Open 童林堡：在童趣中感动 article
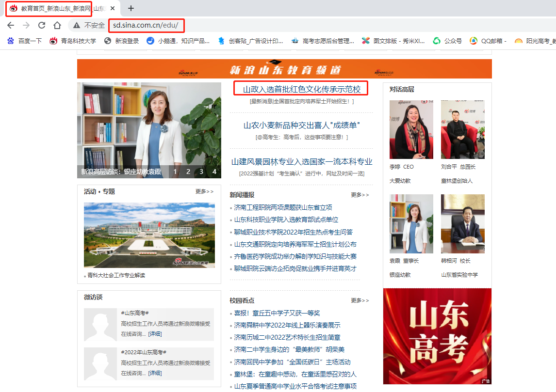 [x=295, y=374]
